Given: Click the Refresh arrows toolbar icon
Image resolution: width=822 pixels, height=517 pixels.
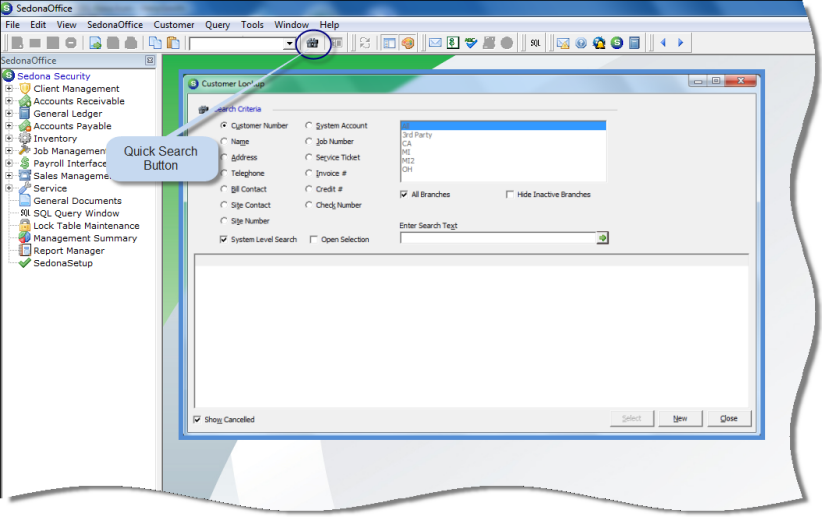Looking at the screenshot, I should click(x=365, y=43).
